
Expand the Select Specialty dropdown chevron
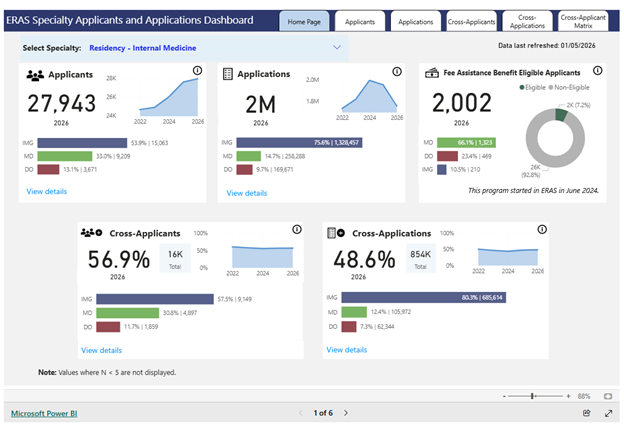[x=337, y=47]
